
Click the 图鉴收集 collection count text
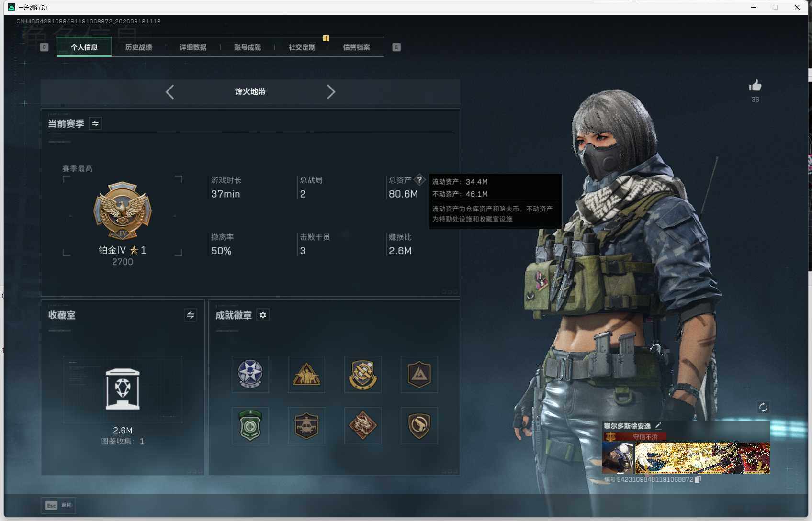tap(123, 441)
